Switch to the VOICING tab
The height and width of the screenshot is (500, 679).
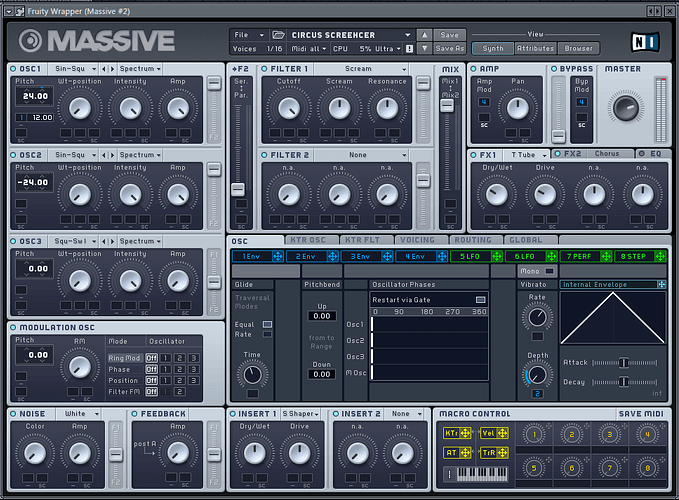pyautogui.click(x=417, y=240)
